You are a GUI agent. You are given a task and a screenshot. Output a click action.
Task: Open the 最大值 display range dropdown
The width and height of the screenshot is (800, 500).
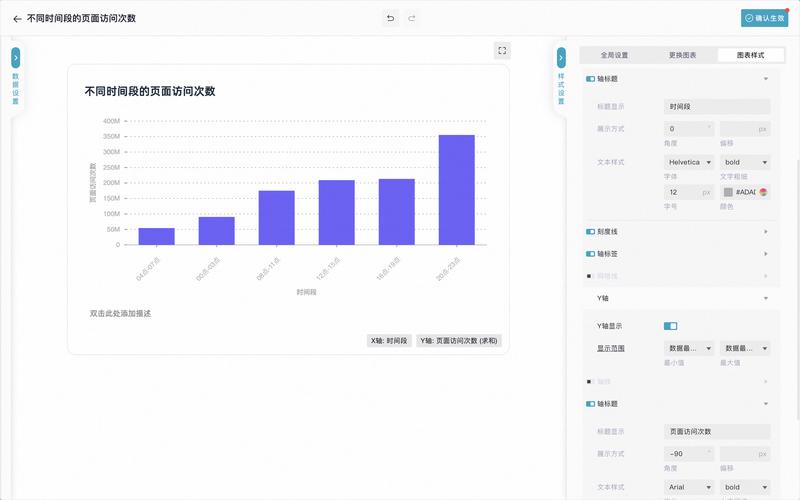(745, 348)
